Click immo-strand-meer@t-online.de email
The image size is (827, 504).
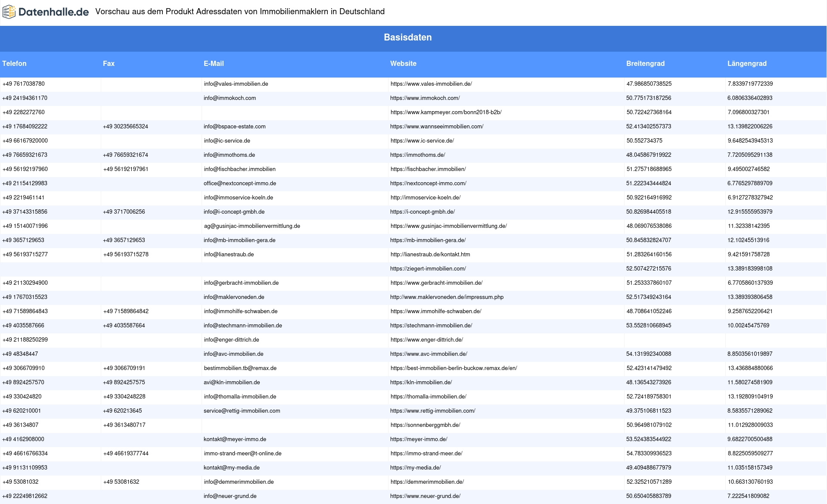[243, 454]
